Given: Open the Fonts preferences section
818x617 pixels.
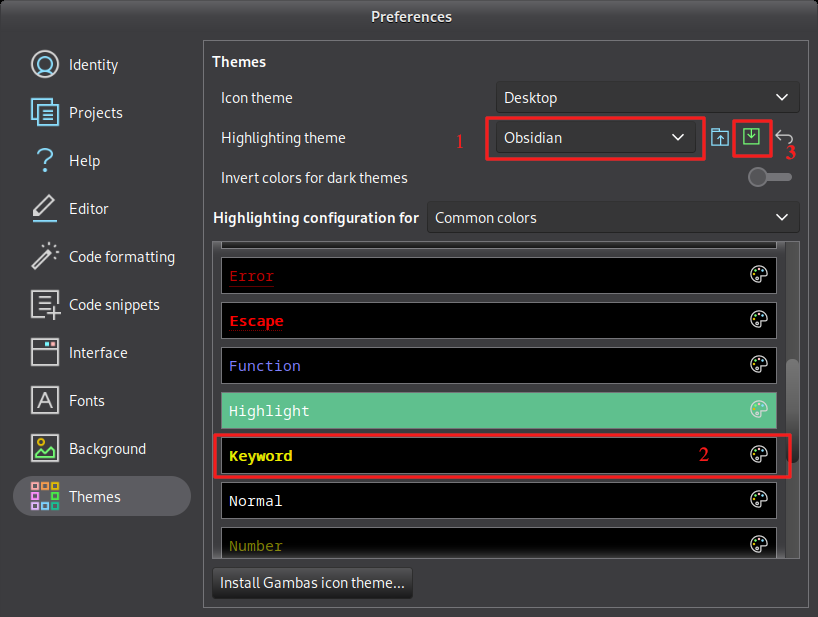Looking at the screenshot, I should coord(86,401).
